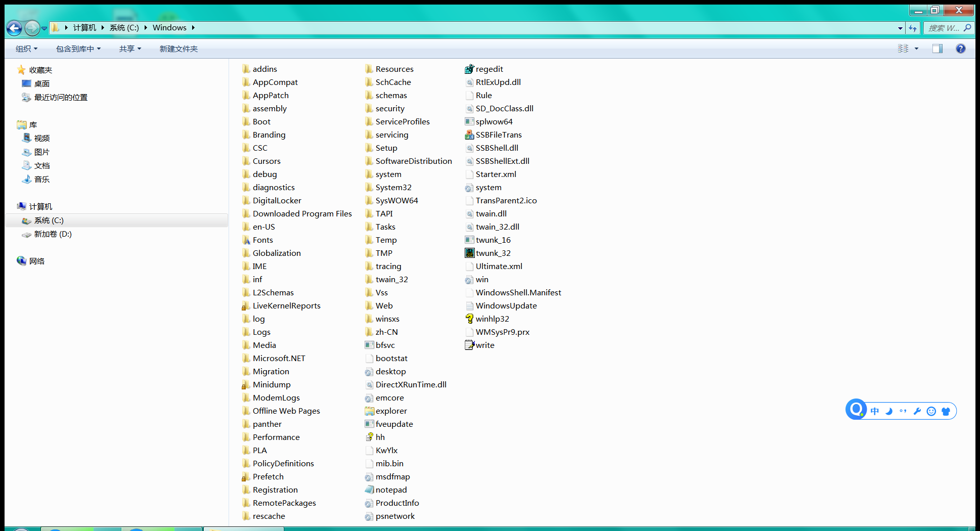Click the Back navigation arrow button
The width and height of the screenshot is (980, 531).
(15, 28)
